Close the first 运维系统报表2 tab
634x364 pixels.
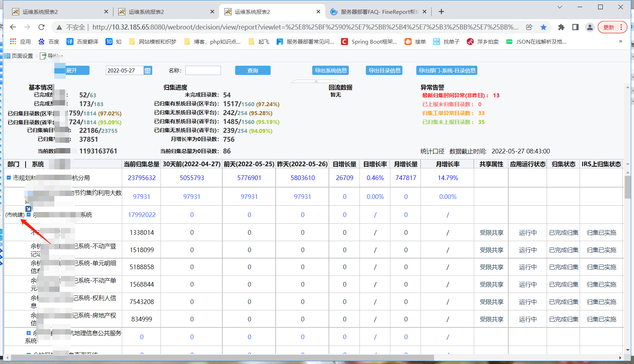(106, 12)
